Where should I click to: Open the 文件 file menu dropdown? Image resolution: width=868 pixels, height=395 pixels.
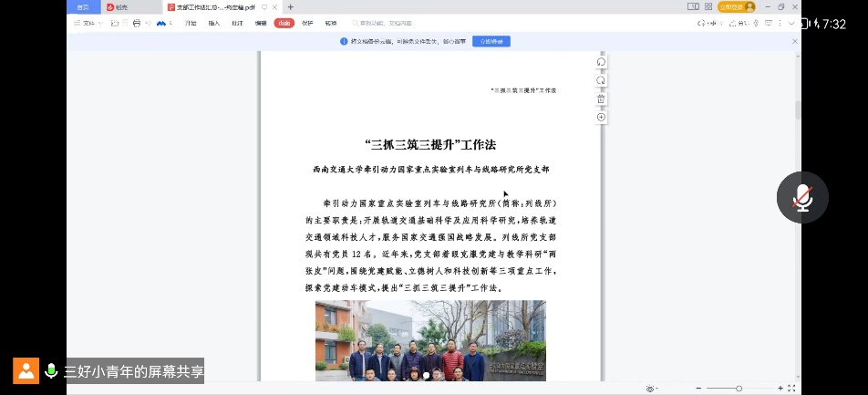[x=89, y=23]
